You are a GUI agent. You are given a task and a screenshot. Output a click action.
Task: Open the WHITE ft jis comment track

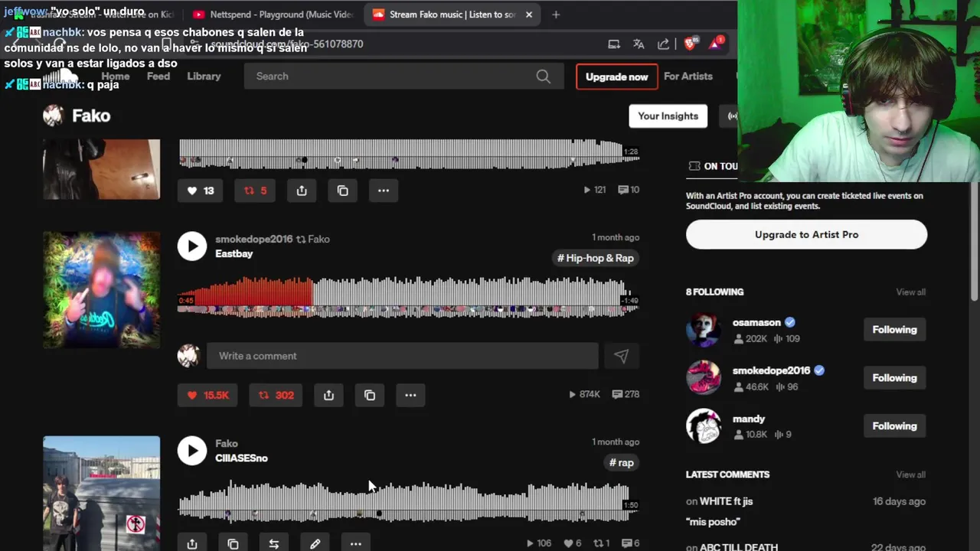tap(726, 501)
